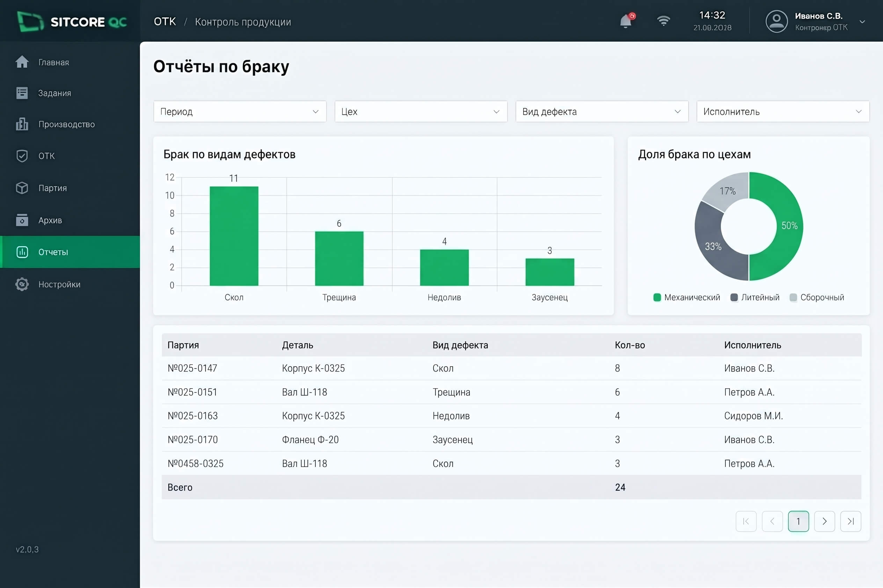883x588 pixels.
Task: Go to the previous page
Action: (x=772, y=521)
